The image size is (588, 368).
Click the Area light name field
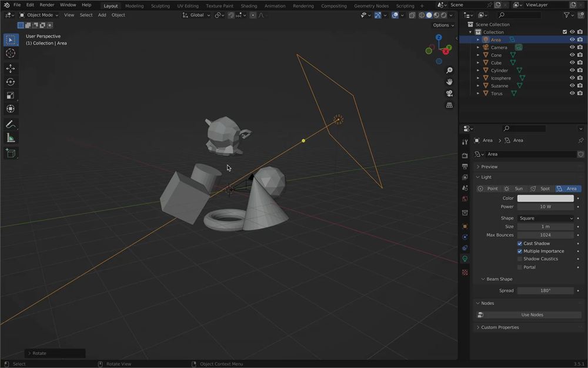pyautogui.click(x=530, y=154)
